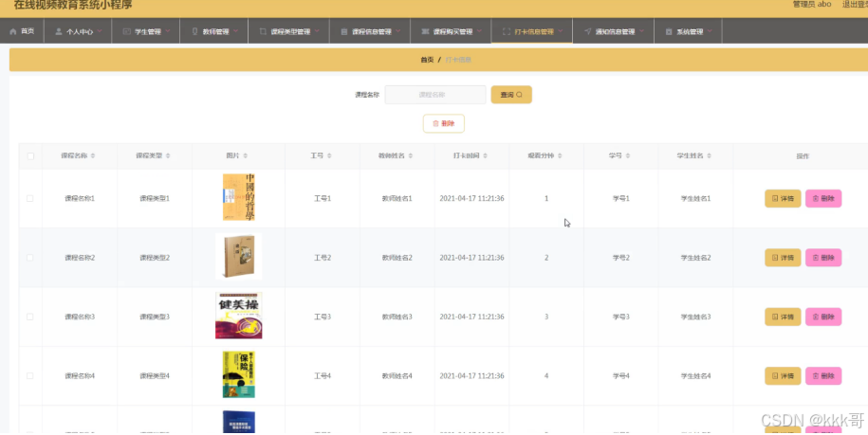Click the cell 课程类型2
Screen dimensions: 868x435
[x=155, y=258]
